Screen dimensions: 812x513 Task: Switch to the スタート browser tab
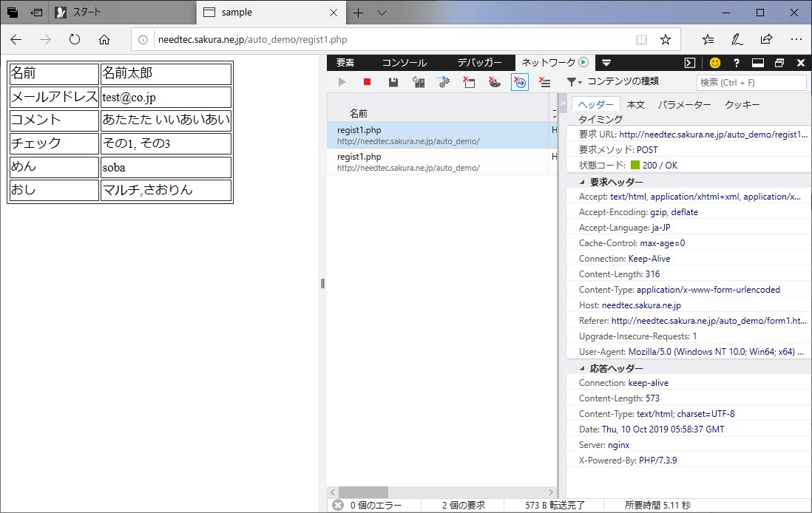[123, 13]
